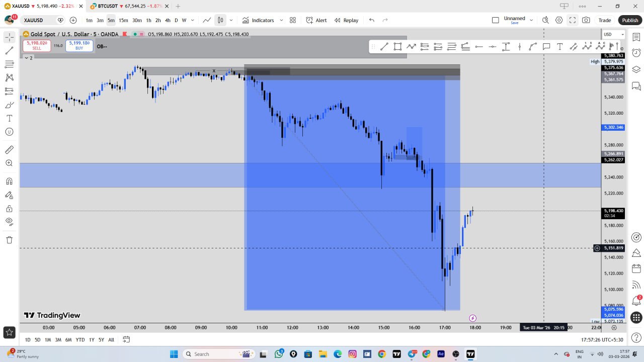Activate the zoom in tool

[x=9, y=163]
